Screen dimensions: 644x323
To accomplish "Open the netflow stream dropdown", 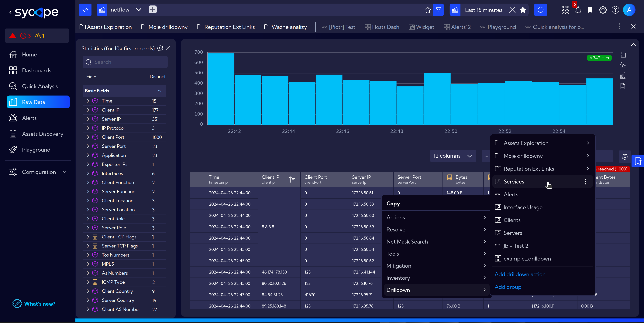I will pyautogui.click(x=139, y=10).
